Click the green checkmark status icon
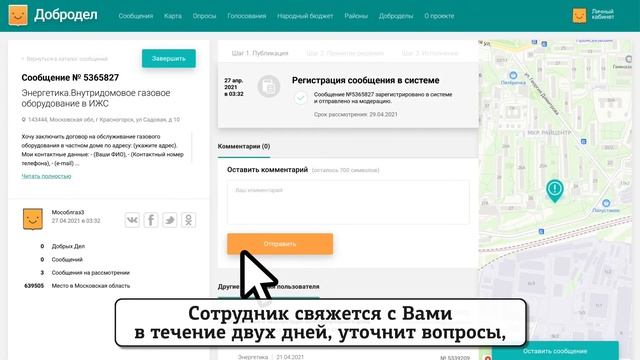640x360 pixels. pos(301,98)
